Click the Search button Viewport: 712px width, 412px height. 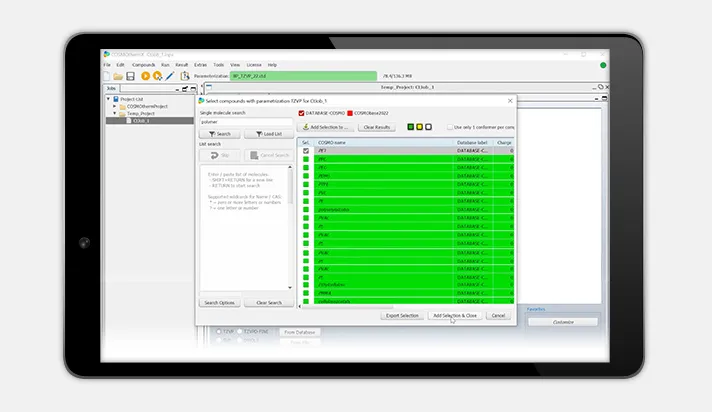[220, 134]
